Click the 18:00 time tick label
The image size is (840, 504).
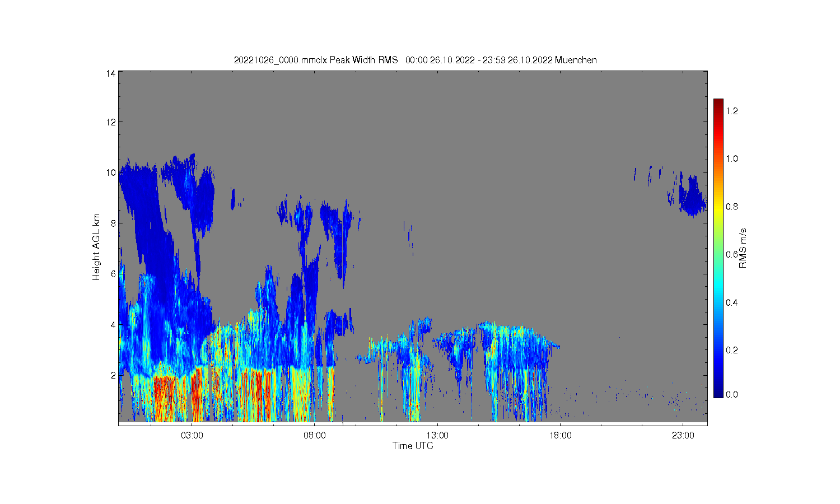pyautogui.click(x=561, y=435)
